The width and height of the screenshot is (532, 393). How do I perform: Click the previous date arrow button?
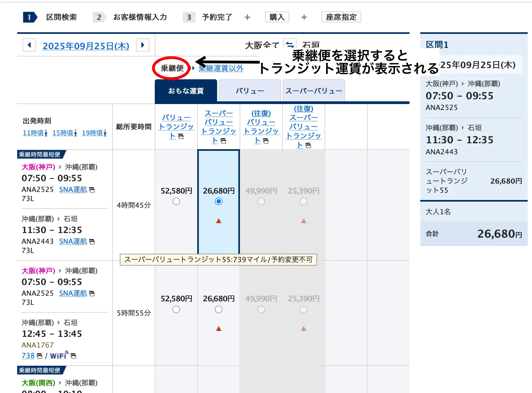pyautogui.click(x=29, y=45)
